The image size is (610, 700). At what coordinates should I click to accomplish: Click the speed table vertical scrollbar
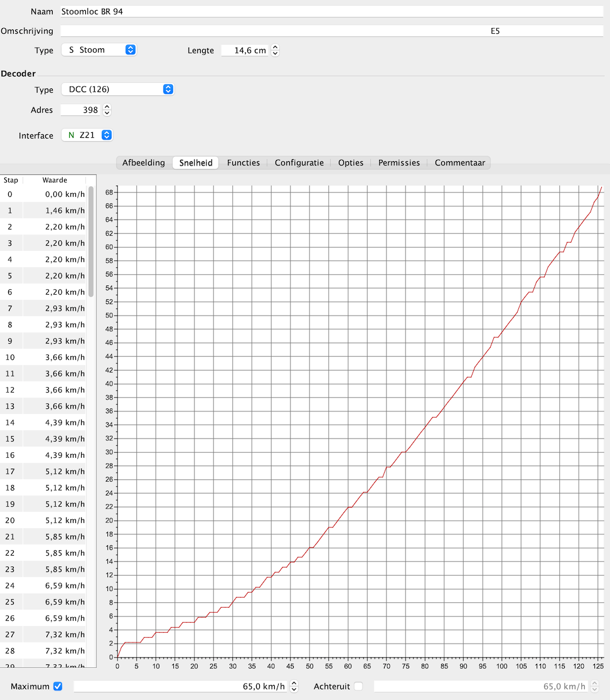point(91,241)
